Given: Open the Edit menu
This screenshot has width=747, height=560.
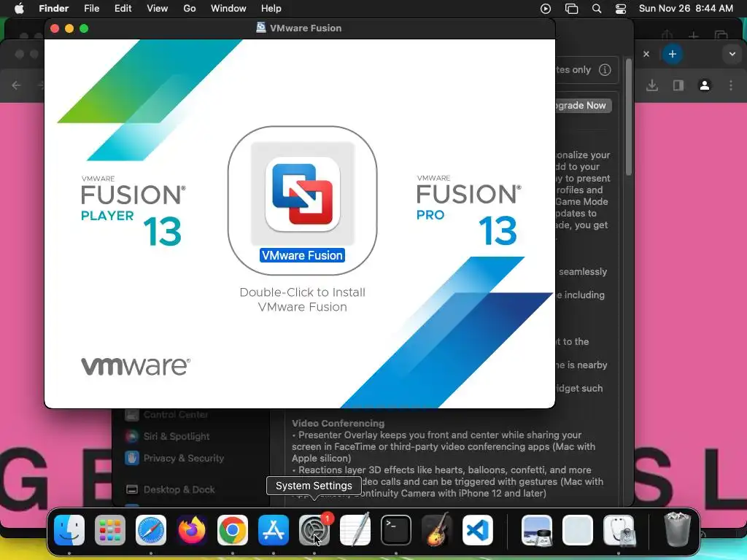Looking at the screenshot, I should point(123,9).
